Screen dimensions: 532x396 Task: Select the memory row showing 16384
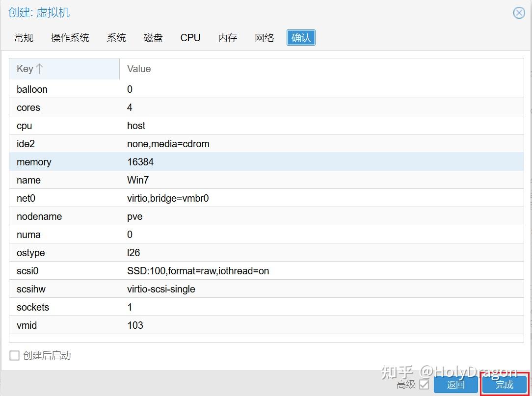[196, 162]
